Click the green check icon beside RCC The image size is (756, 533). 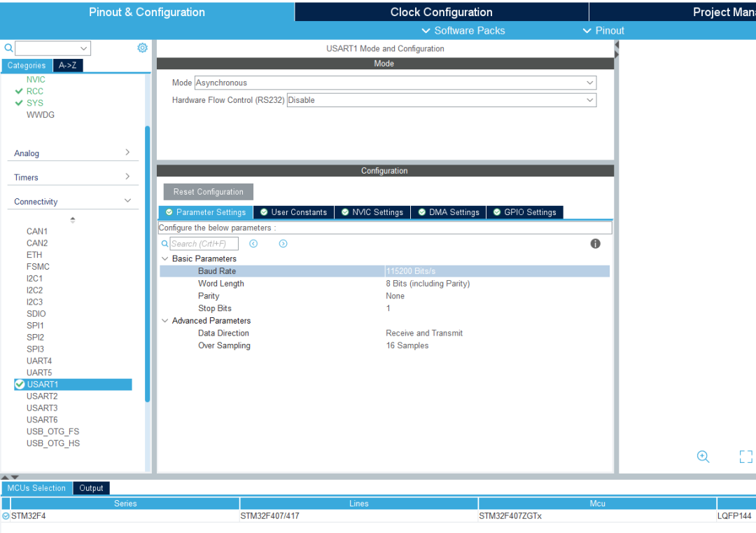(x=19, y=91)
